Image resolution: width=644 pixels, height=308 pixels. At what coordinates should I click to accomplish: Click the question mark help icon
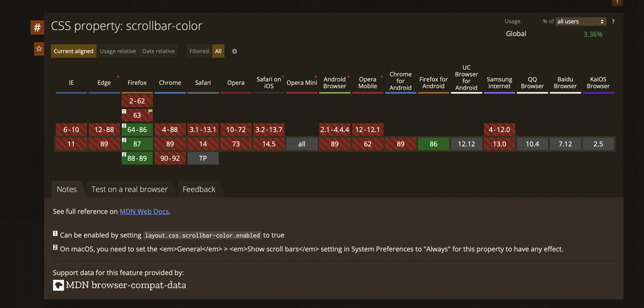click(613, 22)
